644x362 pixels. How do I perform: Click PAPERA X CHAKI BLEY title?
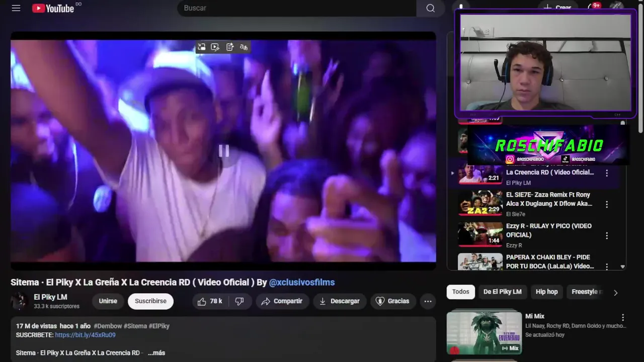pyautogui.click(x=550, y=261)
